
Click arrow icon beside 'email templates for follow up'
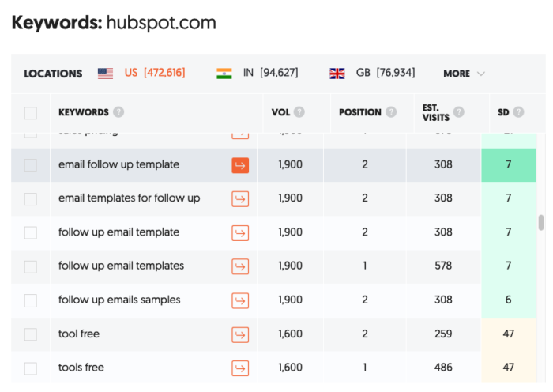pyautogui.click(x=240, y=198)
